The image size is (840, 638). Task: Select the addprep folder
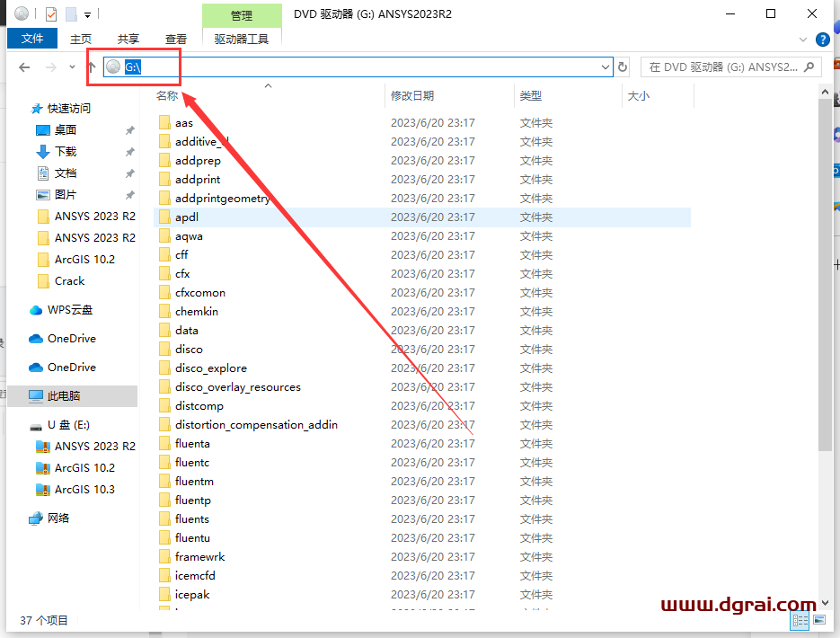(198, 161)
